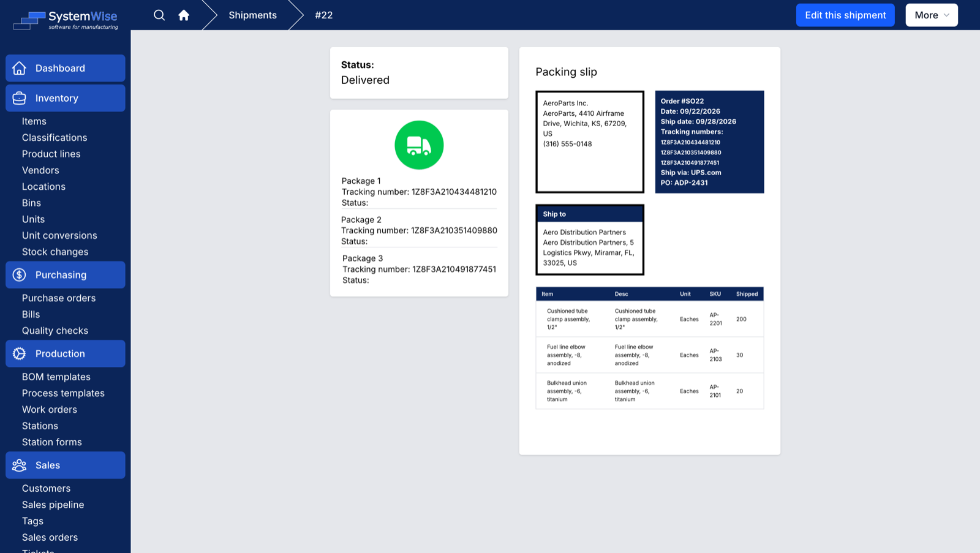Click the search magnifier icon
Image resolution: width=980 pixels, height=553 pixels.
tap(159, 15)
